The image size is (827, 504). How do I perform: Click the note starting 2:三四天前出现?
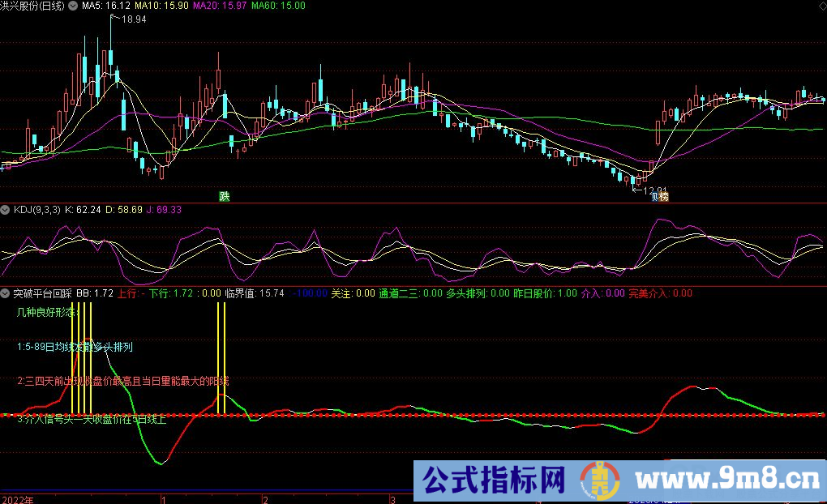pos(123,381)
